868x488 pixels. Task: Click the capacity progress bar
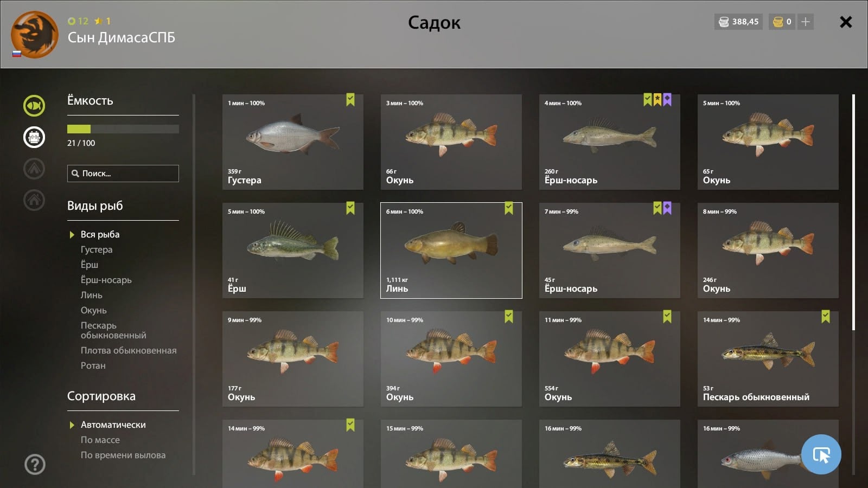coord(123,129)
